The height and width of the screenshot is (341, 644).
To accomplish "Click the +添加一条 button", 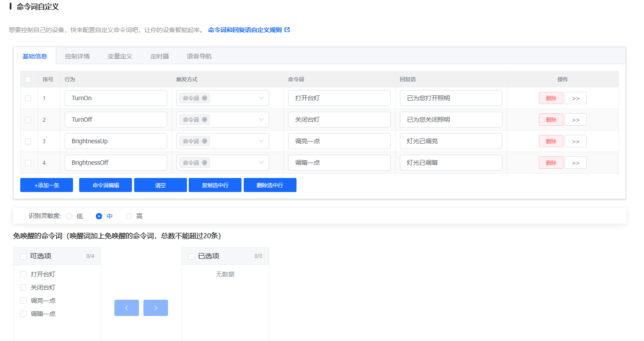I will tap(47, 185).
